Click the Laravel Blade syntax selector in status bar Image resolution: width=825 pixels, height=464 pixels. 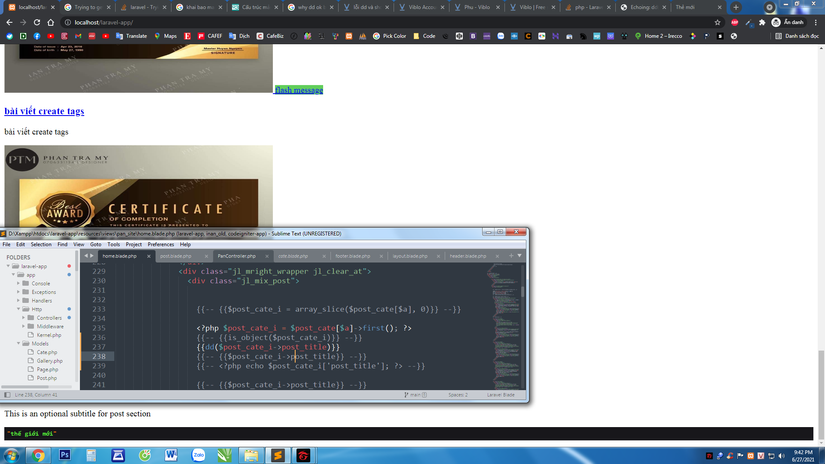[x=500, y=395]
